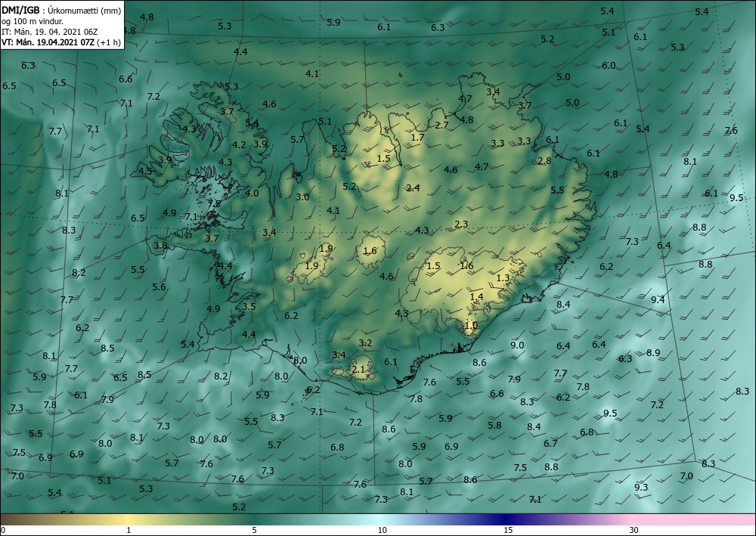This screenshot has height=536, width=756.
Task: Click the 30 label on the color scale
Action: 634,531
